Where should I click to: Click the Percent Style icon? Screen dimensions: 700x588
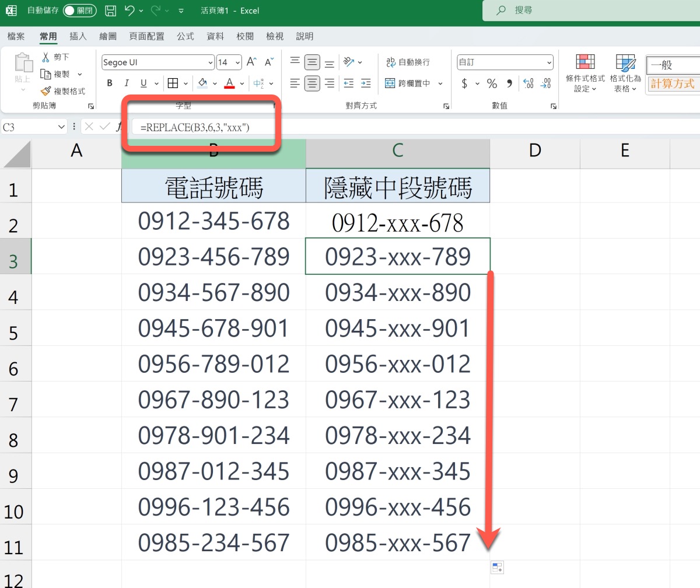coord(492,83)
